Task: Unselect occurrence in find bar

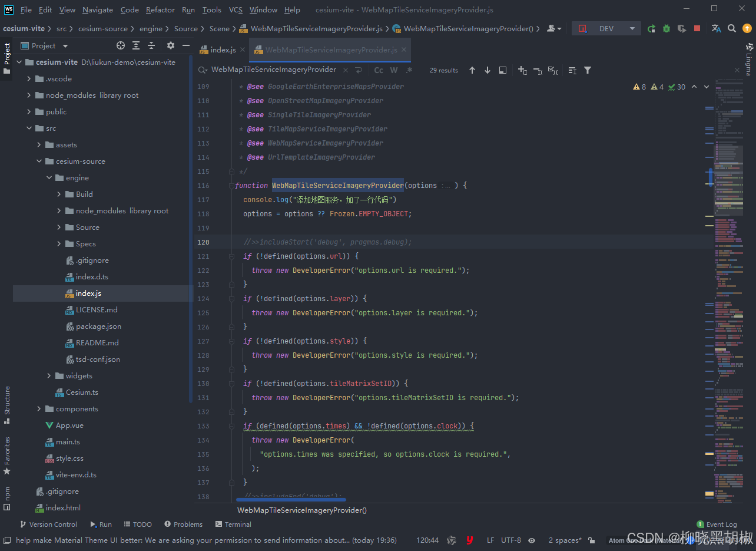Action: tap(538, 70)
